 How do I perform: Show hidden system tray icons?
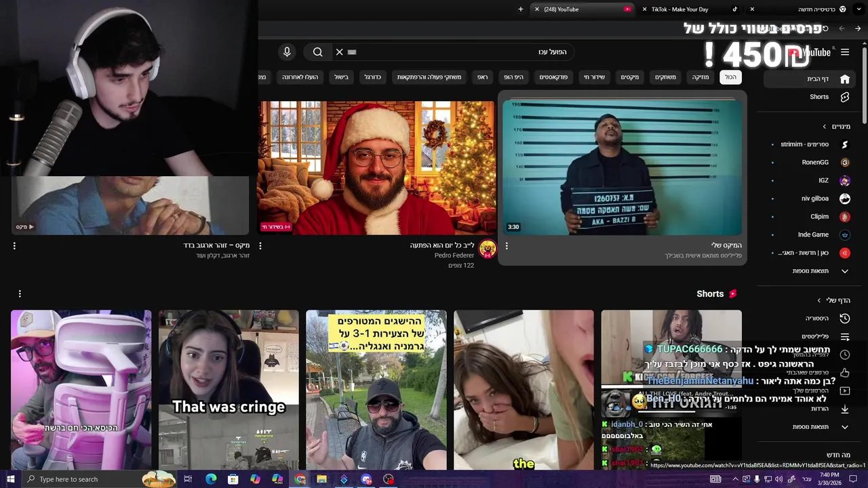coord(735,479)
